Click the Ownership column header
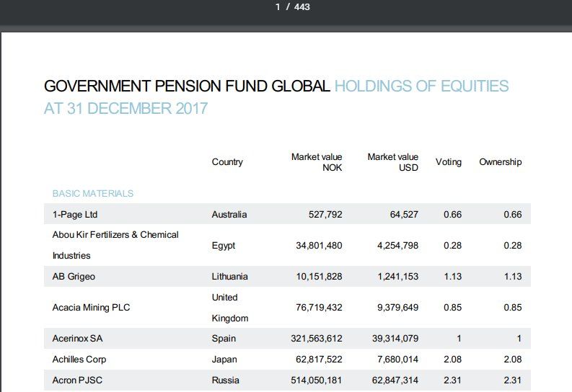This screenshot has width=572, height=392. 500,162
